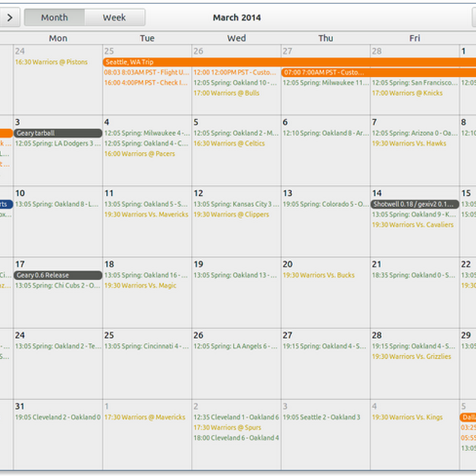Select 16:30 Warriors @ Pistons event
Image resolution: width=476 pixels, height=476 pixels.
pos(51,62)
